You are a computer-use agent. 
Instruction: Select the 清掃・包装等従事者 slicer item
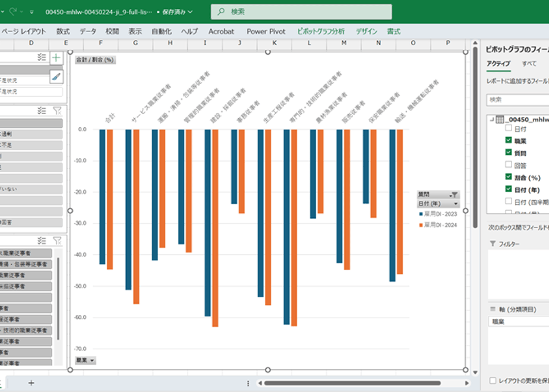click(x=26, y=264)
